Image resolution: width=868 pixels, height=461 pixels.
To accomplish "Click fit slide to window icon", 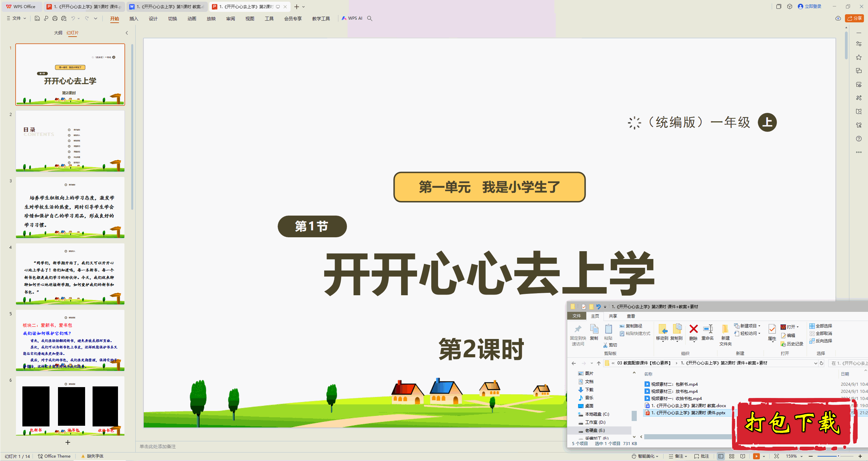I will click(x=776, y=456).
